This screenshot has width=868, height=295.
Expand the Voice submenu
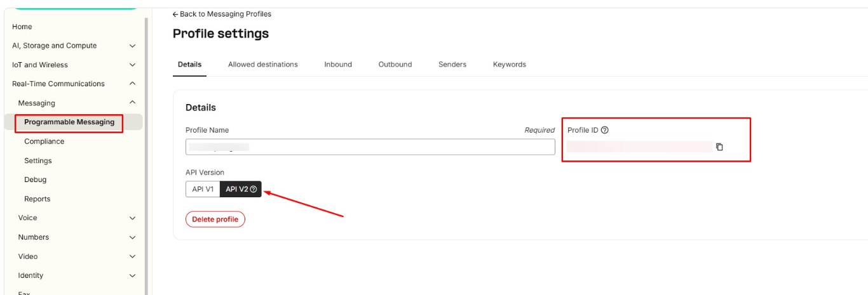(x=132, y=218)
